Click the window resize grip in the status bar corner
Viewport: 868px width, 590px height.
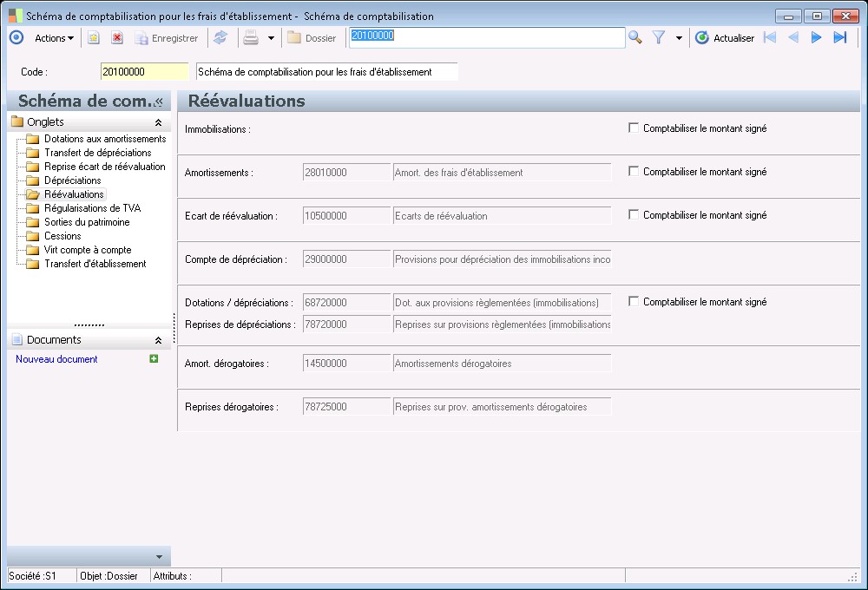coord(852,577)
